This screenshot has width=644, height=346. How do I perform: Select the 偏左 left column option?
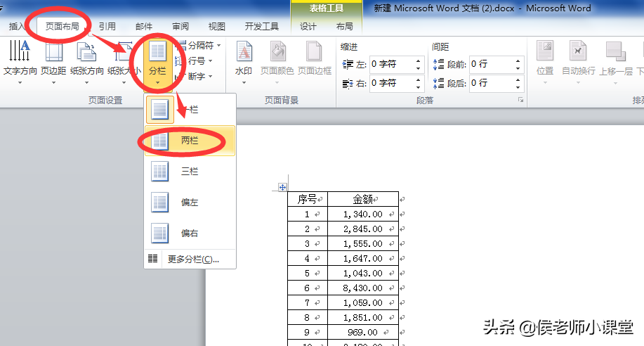click(x=190, y=203)
